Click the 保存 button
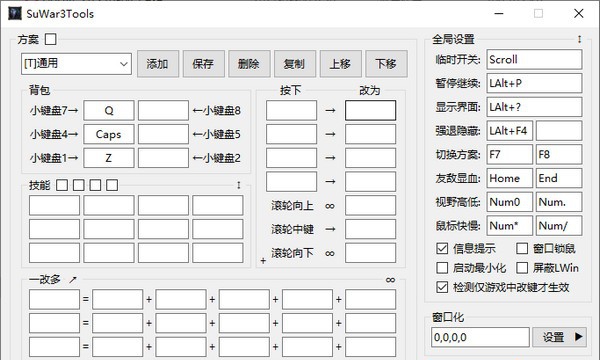 pos(204,64)
